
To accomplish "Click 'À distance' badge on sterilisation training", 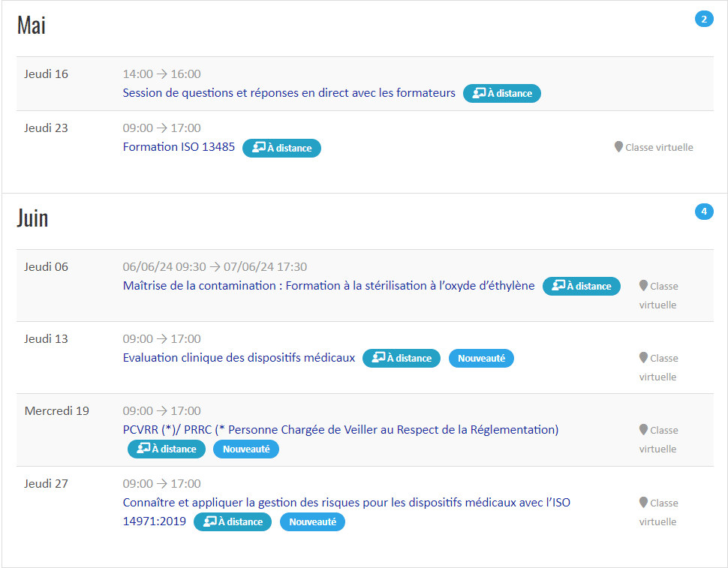I will (581, 286).
